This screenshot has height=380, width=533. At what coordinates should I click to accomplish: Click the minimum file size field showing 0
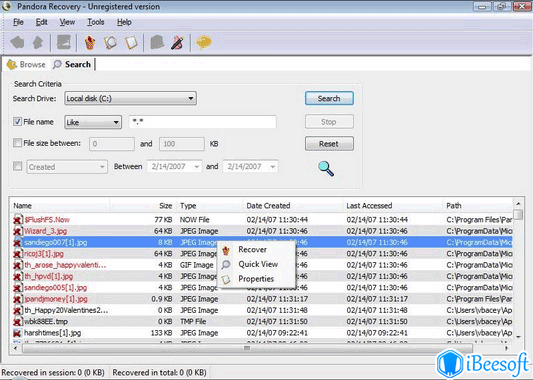coord(112,144)
